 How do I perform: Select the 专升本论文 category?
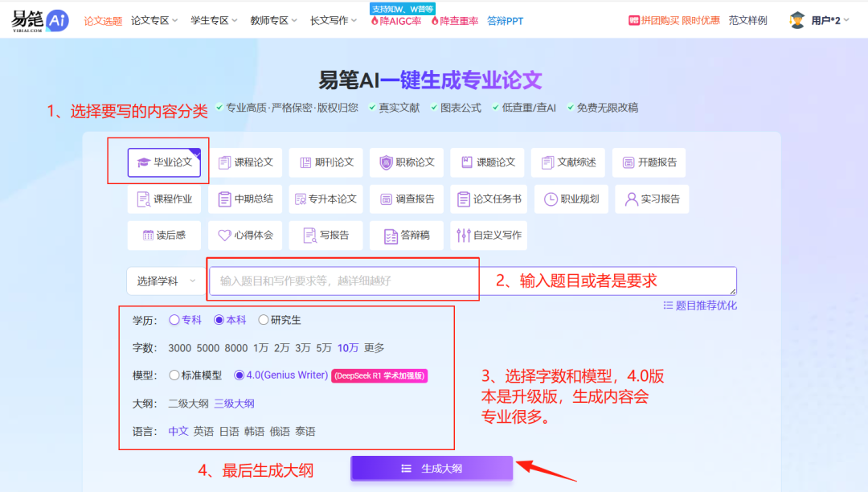point(326,199)
